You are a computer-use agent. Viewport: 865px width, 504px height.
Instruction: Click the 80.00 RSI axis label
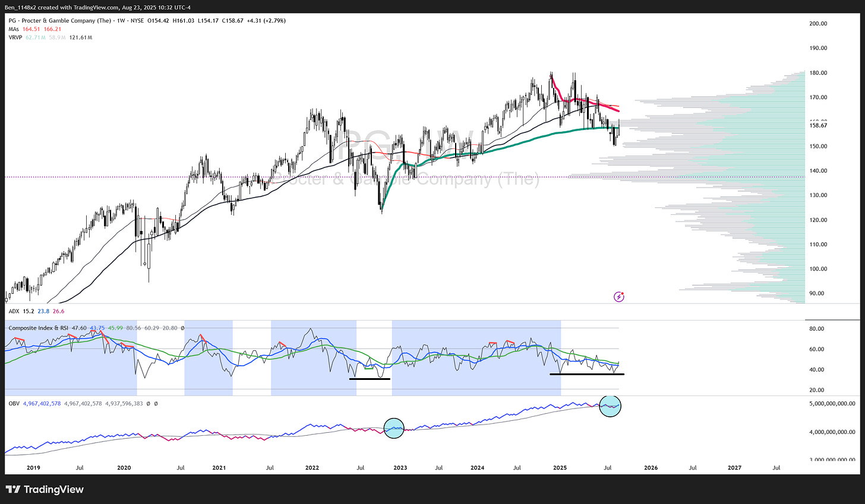[x=817, y=329]
